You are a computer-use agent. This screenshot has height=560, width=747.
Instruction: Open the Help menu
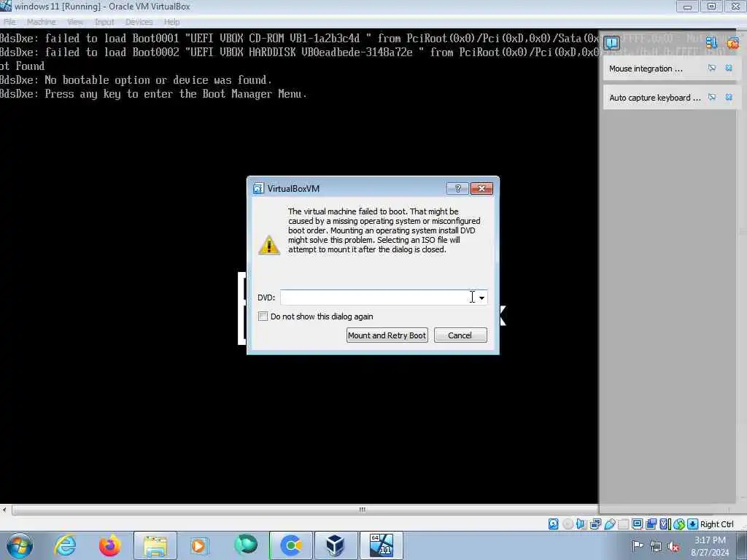click(x=171, y=22)
